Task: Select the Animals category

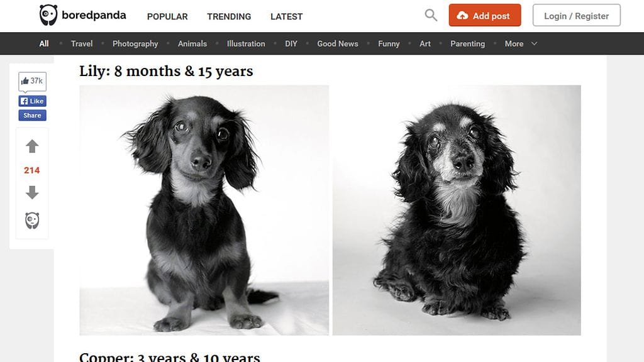Action: (192, 43)
